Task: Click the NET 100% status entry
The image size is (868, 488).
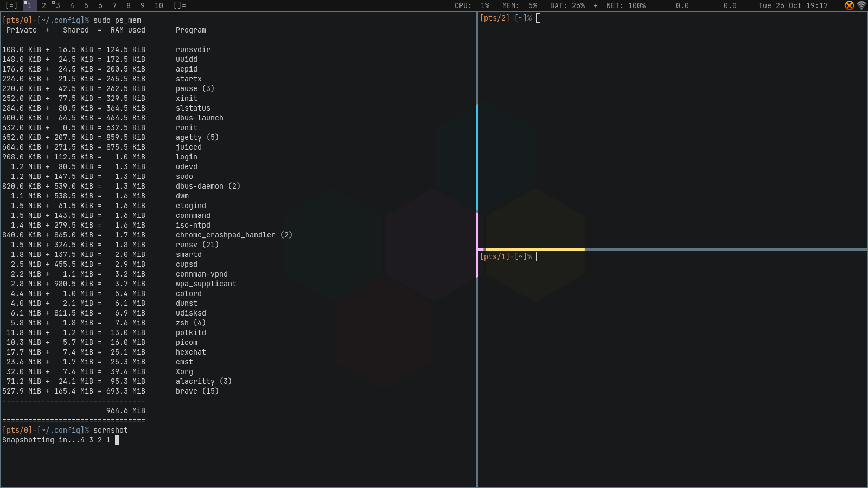Action: 626,5
